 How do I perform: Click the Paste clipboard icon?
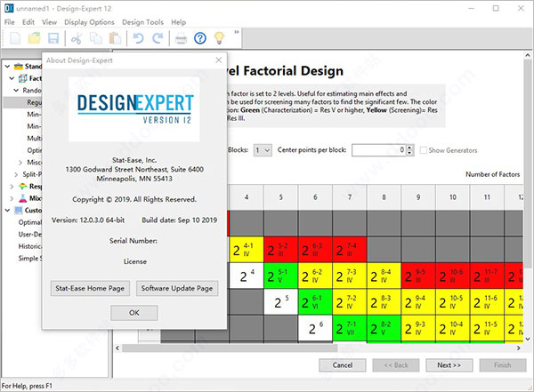click(x=115, y=38)
